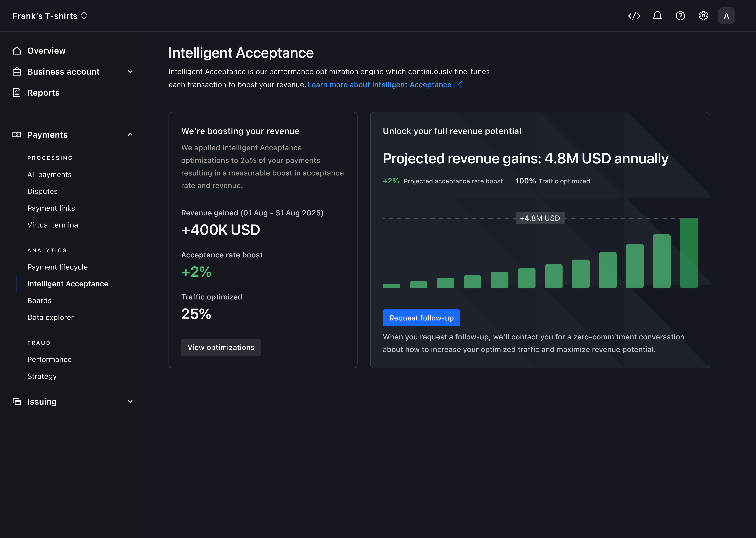Click the Payments money icon
Screen dimensions: 756x538
[17, 134]
